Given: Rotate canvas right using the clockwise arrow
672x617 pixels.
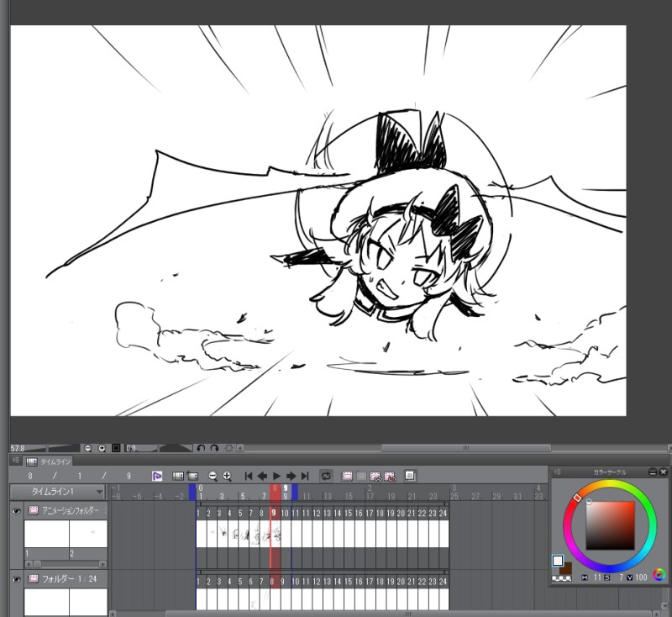Looking at the screenshot, I should (x=214, y=448).
